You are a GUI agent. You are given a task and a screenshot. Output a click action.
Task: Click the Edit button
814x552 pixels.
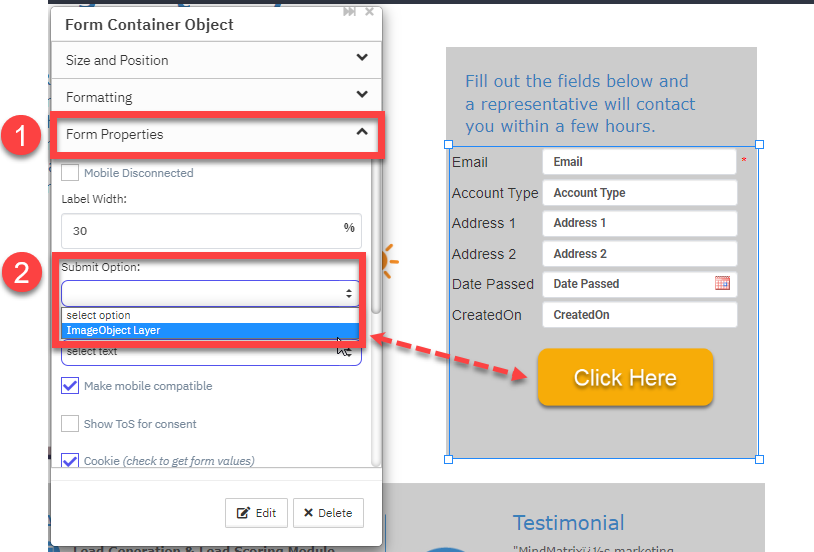(x=256, y=513)
